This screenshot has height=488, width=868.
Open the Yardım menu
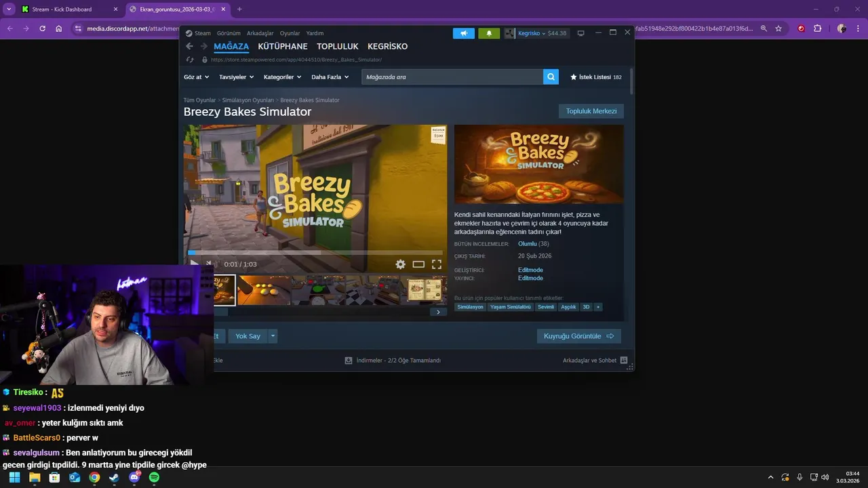point(315,33)
